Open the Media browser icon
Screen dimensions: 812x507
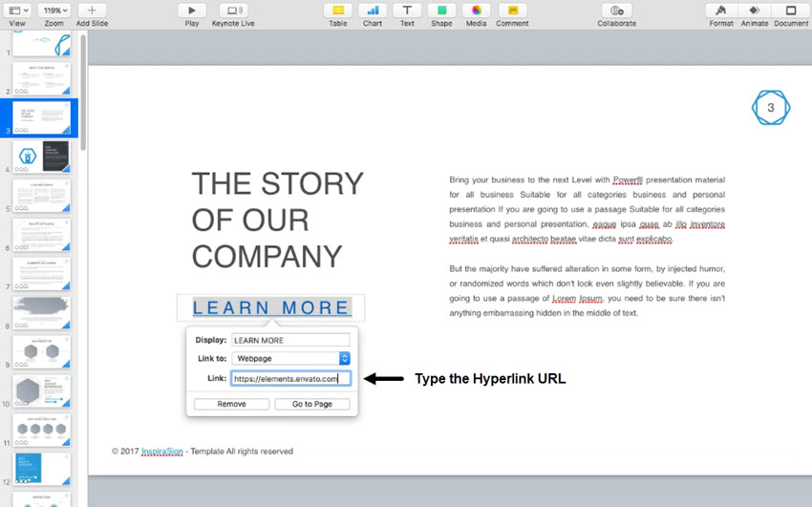point(476,10)
